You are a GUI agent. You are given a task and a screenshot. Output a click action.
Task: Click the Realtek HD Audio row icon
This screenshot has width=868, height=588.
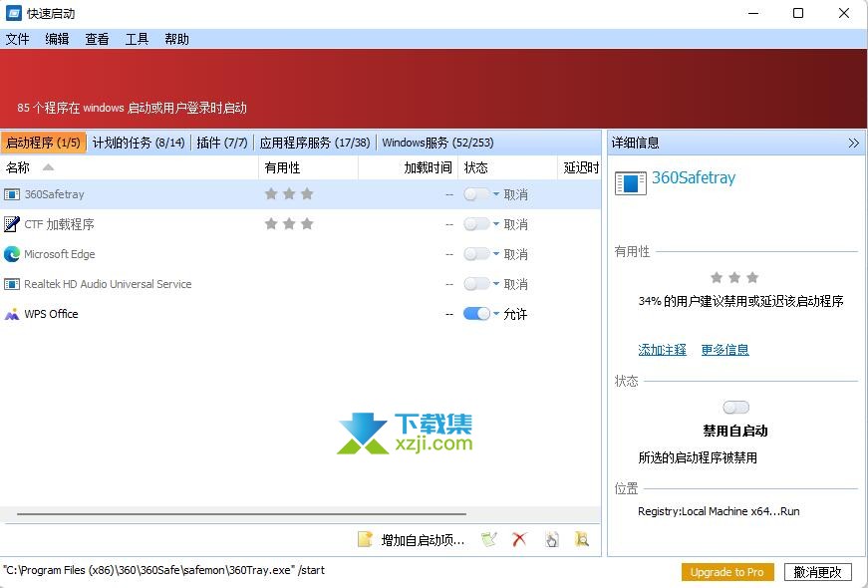[12, 284]
